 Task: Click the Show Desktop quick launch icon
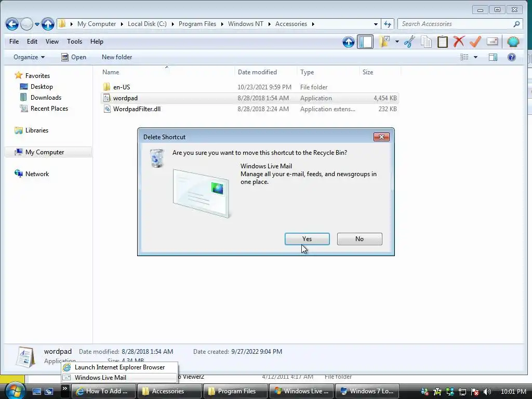[x=37, y=391]
